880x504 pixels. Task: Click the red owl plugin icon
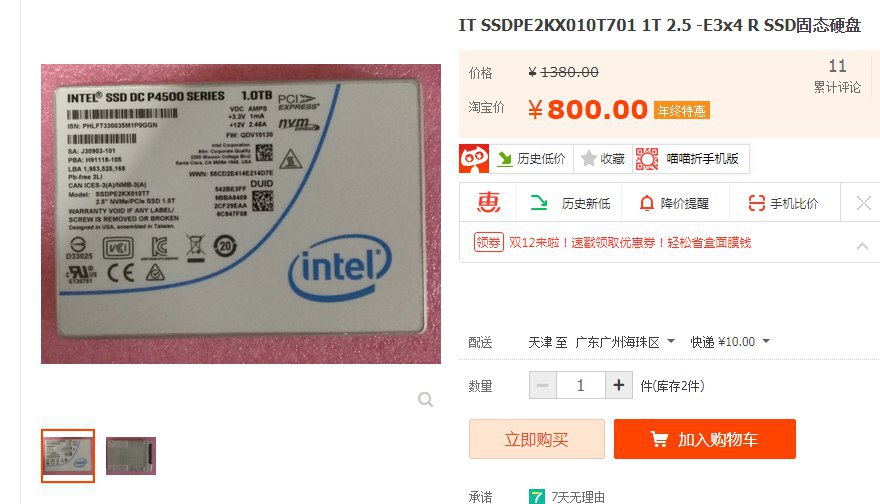474,159
